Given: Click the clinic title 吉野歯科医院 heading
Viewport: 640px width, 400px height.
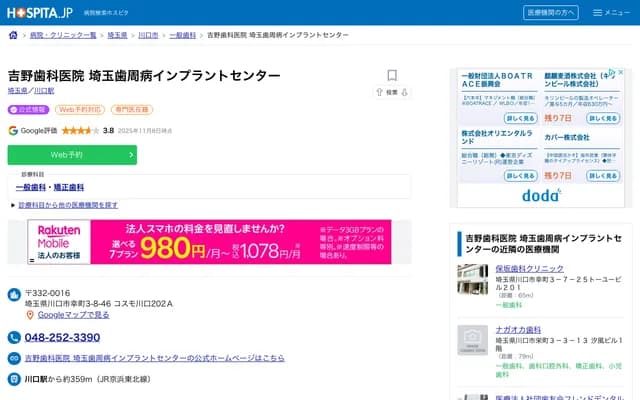Looking at the screenshot, I should click(x=144, y=76).
